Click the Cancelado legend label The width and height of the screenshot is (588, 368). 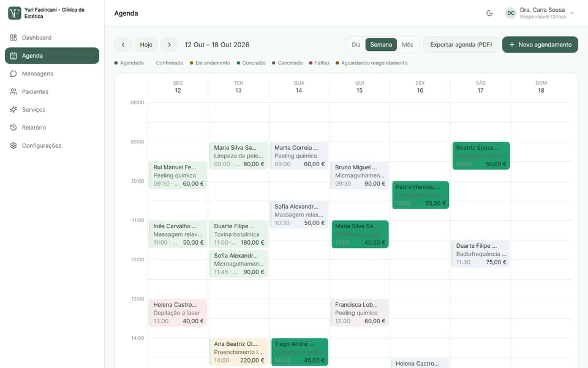click(x=290, y=63)
